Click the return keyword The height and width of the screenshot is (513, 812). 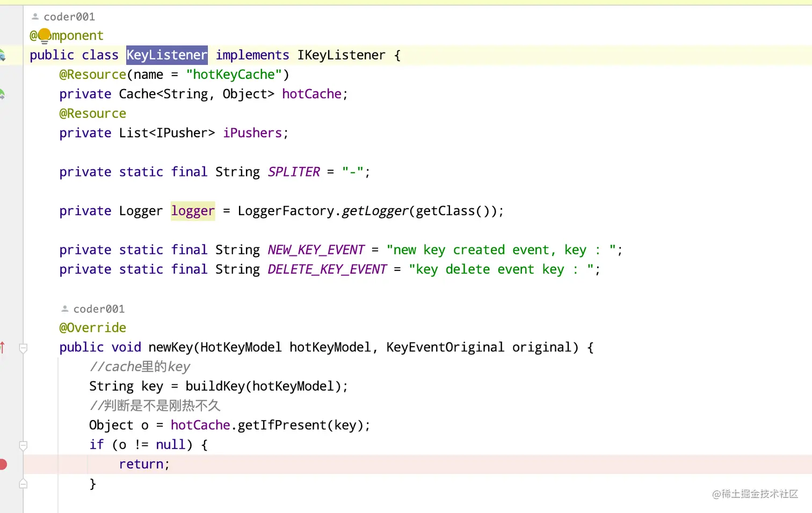[x=141, y=464]
